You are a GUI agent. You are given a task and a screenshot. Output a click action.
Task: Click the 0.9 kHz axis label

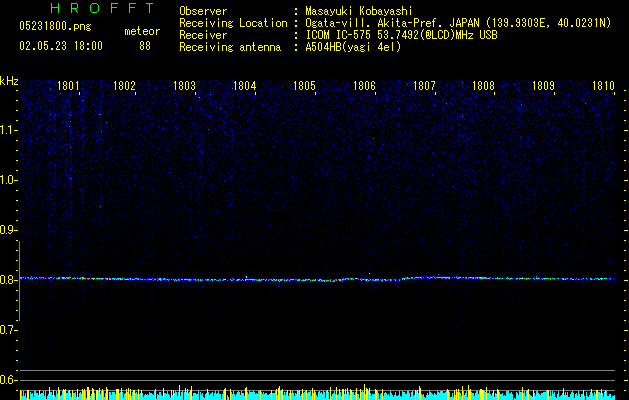[x=8, y=230]
